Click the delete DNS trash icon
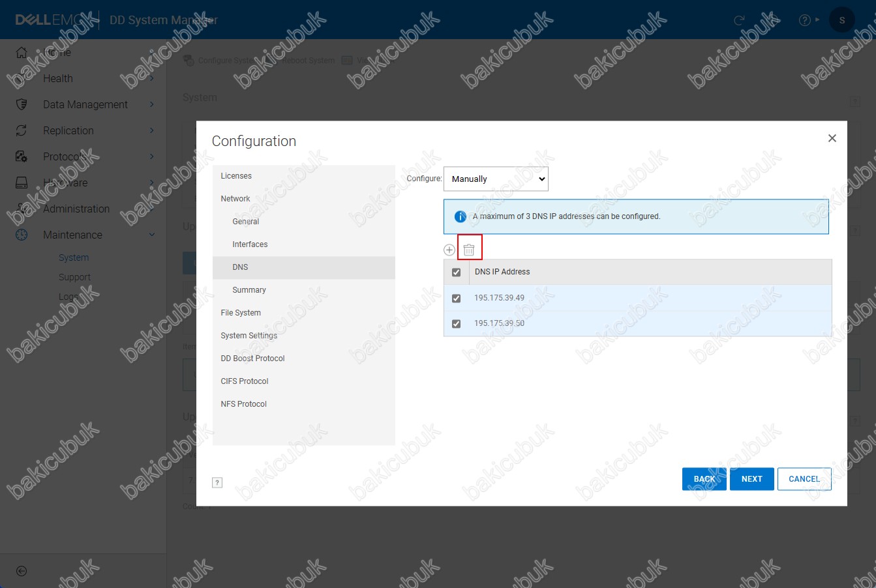This screenshot has width=876, height=588. [x=469, y=250]
